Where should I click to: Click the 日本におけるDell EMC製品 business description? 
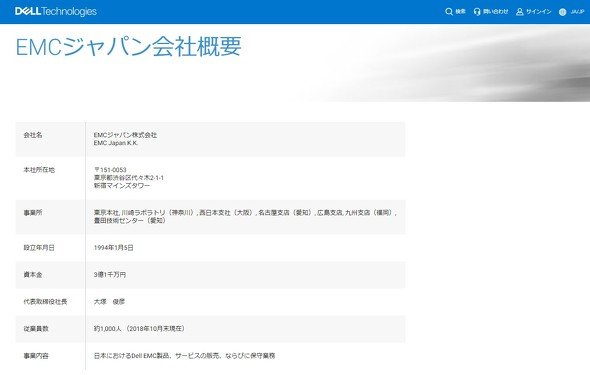click(184, 356)
